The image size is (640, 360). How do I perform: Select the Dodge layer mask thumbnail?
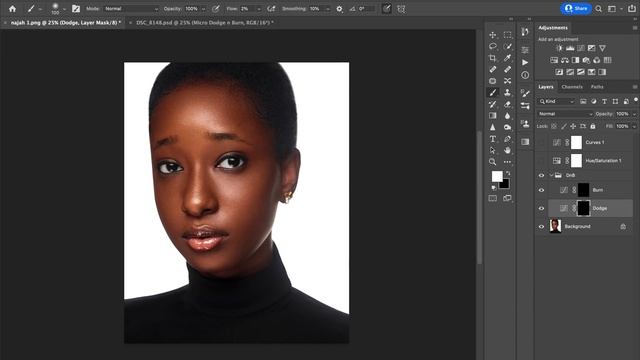(583, 208)
